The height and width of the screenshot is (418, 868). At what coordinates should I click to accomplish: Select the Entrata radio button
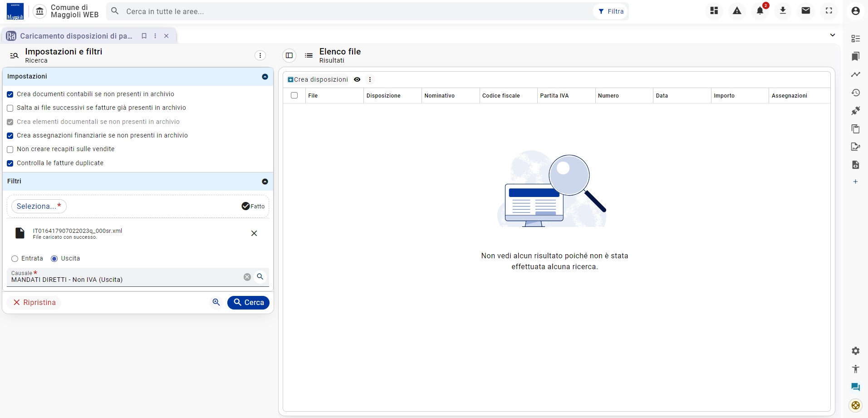point(15,259)
